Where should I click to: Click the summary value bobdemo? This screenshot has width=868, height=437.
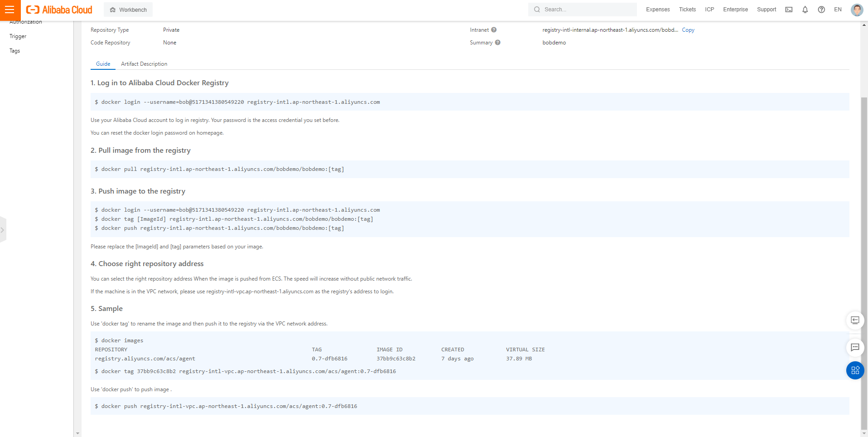point(554,43)
